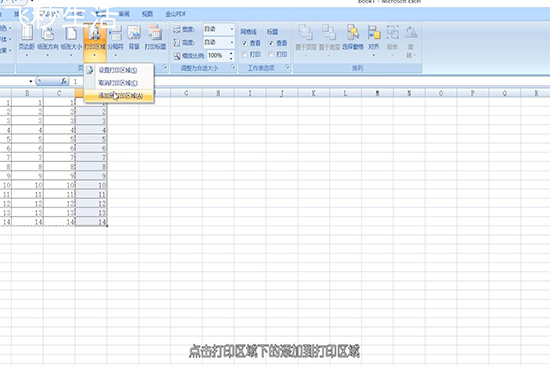Choose 取消打印区域(C) menu entry
The height and width of the screenshot is (365, 550).
click(119, 83)
